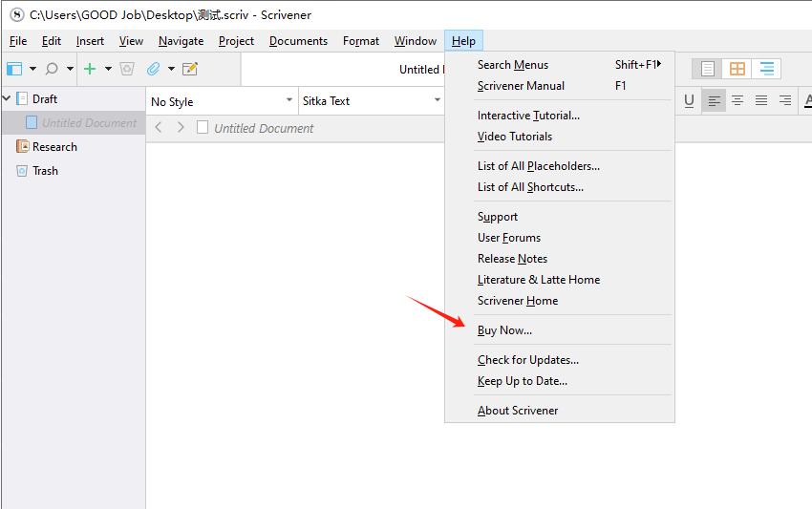Click the Untitled Document editor header title
Screen dimensions: 812x509
click(x=264, y=128)
